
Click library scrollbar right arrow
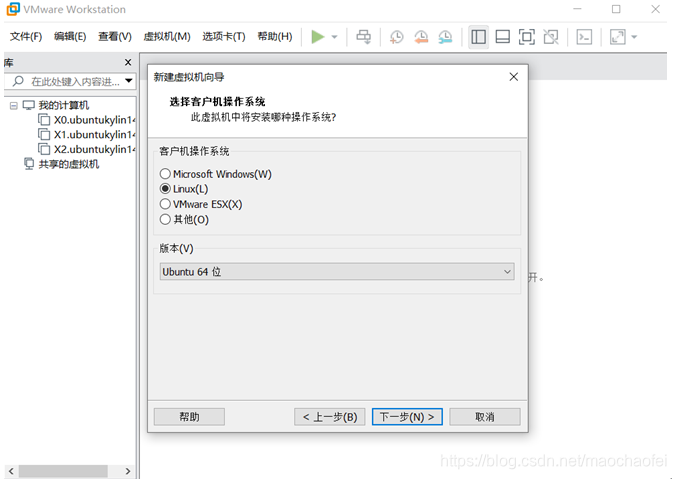(x=128, y=471)
